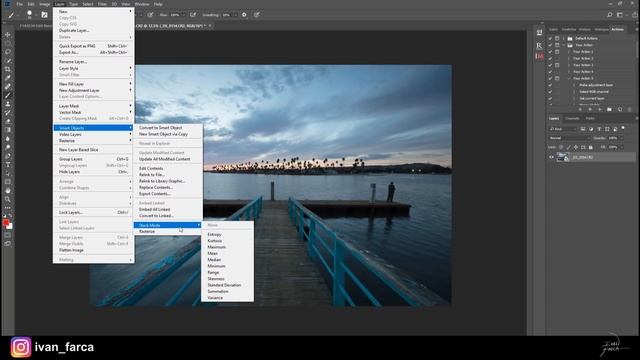Select the Hand tool

(x=8, y=191)
